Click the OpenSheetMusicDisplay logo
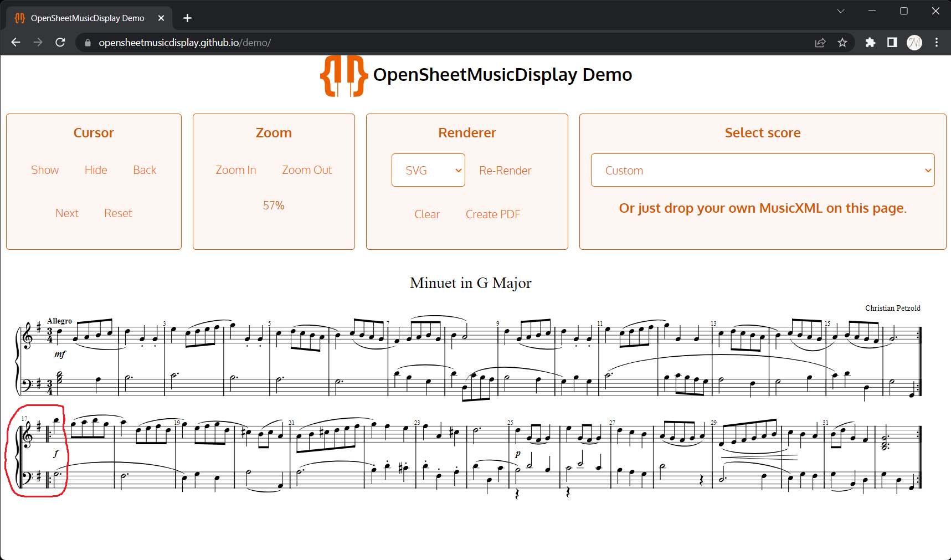This screenshot has width=951, height=560. (343, 75)
